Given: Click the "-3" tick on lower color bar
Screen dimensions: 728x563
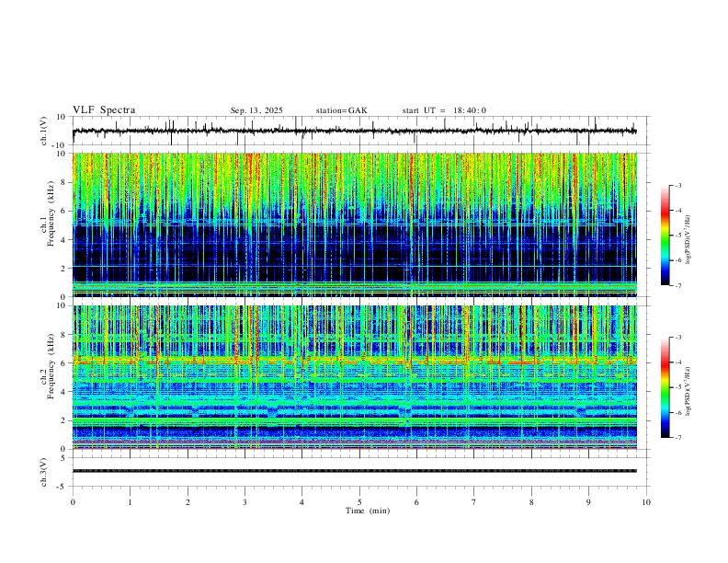Looking at the screenshot, I should [x=677, y=338].
